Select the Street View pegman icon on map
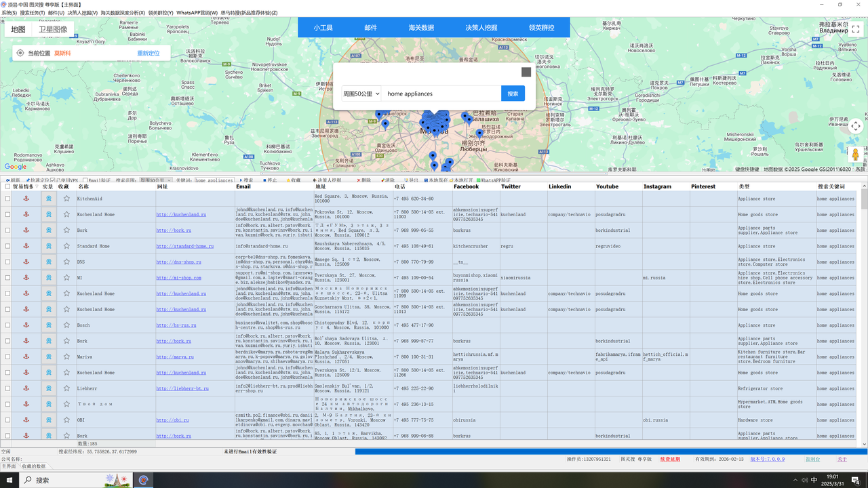The width and height of the screenshot is (868, 488). click(856, 155)
